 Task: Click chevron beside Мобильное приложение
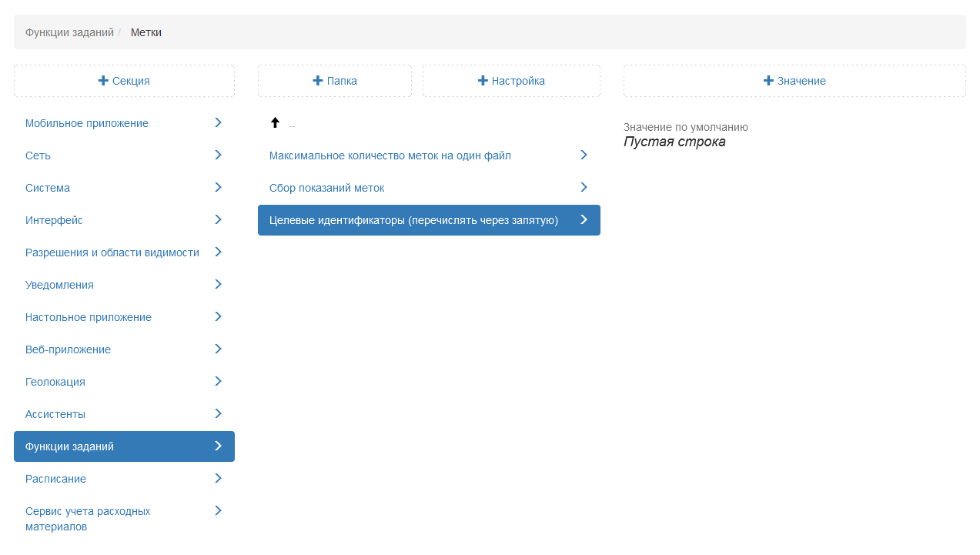218,122
